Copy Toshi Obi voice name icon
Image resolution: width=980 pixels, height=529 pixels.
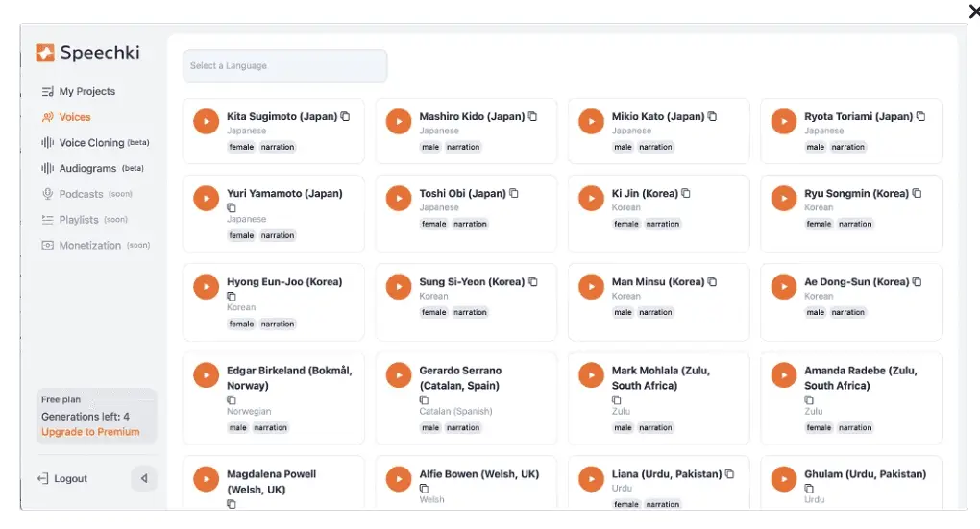pyautogui.click(x=514, y=193)
